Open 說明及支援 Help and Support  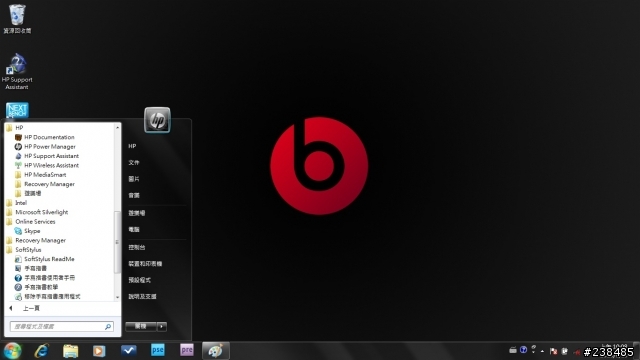pyautogui.click(x=142, y=296)
